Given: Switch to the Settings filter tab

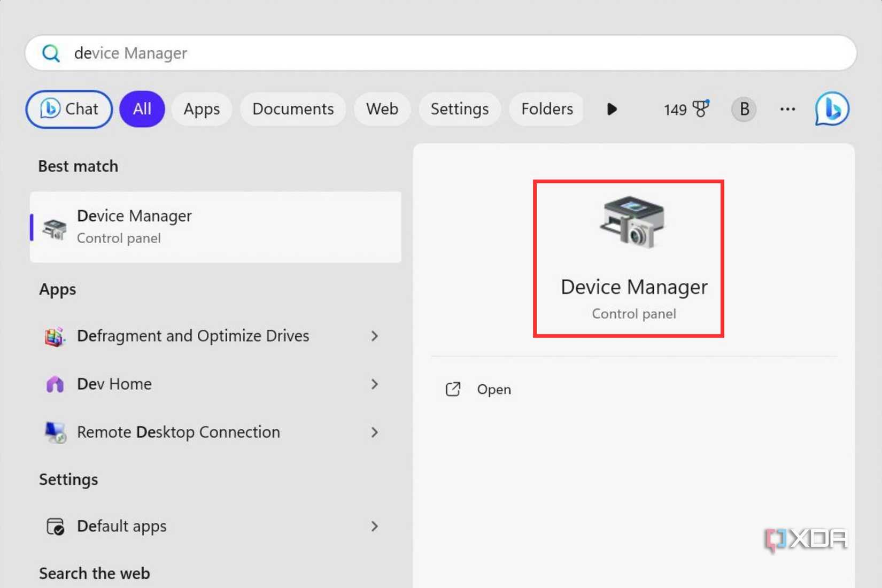Looking at the screenshot, I should pyautogui.click(x=459, y=109).
